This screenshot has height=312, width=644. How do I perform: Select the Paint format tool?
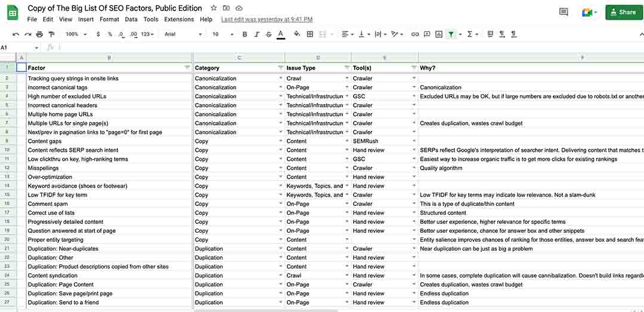coord(51,35)
